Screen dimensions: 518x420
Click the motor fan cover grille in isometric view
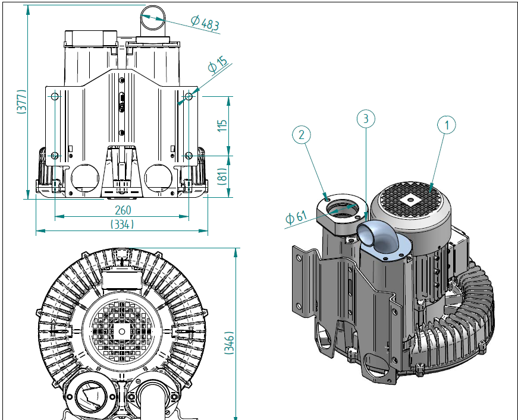(410, 200)
